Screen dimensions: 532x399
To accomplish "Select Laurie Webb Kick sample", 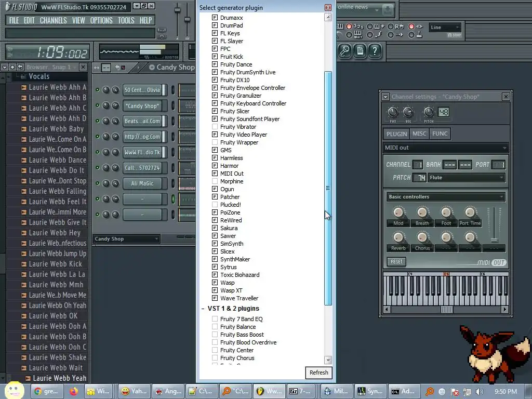I will tap(55, 264).
